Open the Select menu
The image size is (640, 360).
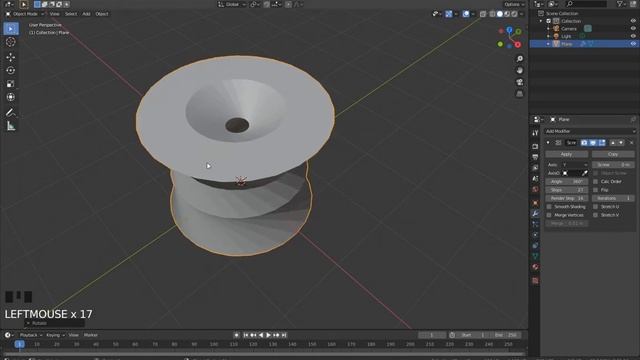(71, 14)
